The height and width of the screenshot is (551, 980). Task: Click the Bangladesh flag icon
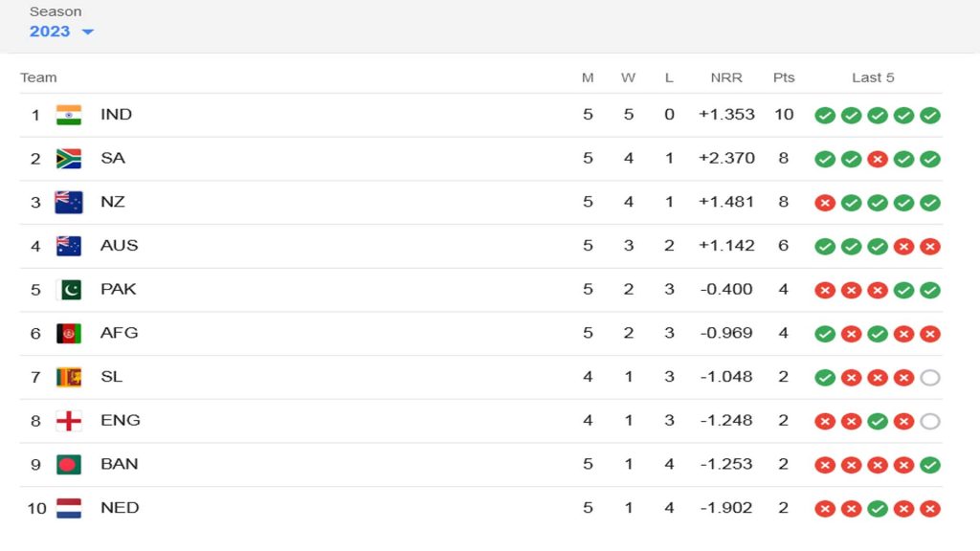pos(69,465)
